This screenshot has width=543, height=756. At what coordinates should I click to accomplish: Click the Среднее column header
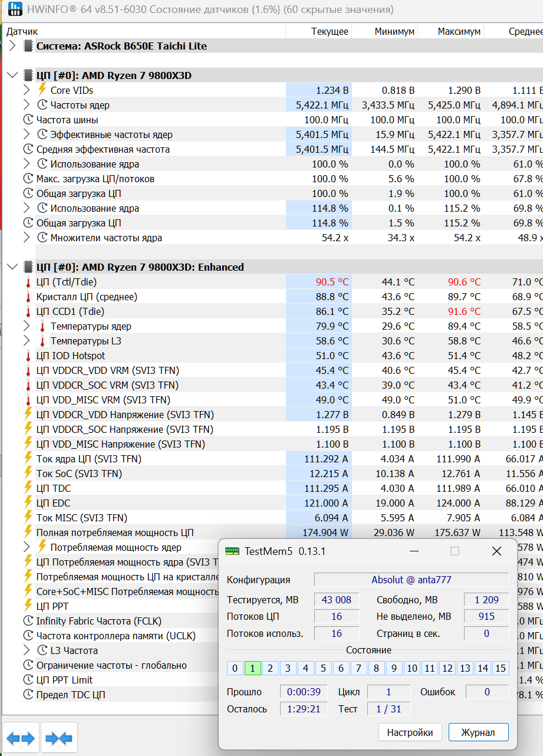[514, 31]
